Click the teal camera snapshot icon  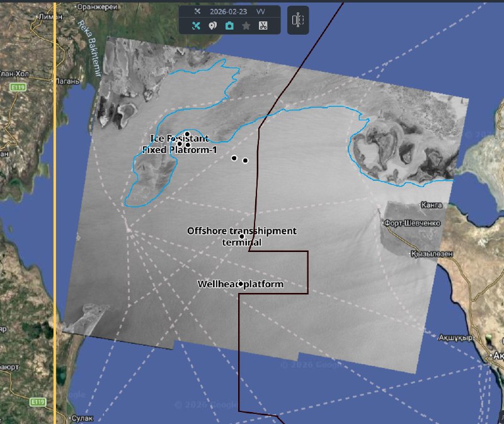229,26
